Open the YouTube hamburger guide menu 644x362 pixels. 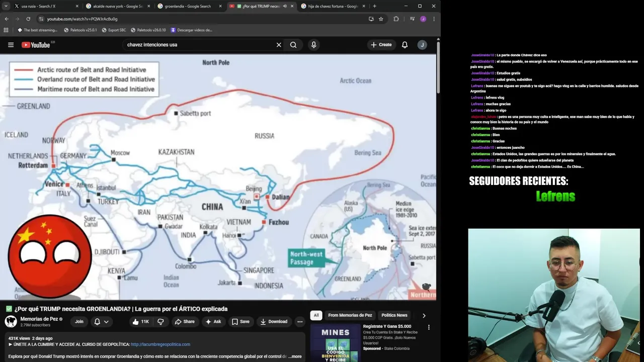click(11, 45)
